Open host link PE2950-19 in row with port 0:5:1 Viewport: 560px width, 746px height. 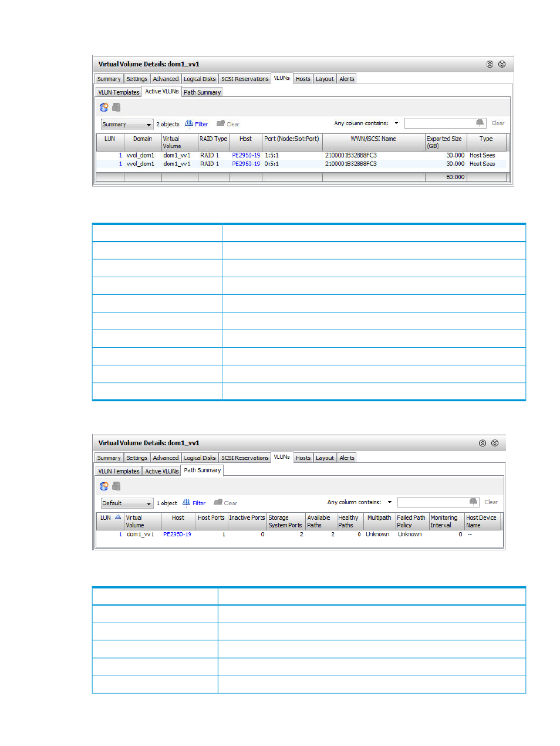[x=246, y=164]
